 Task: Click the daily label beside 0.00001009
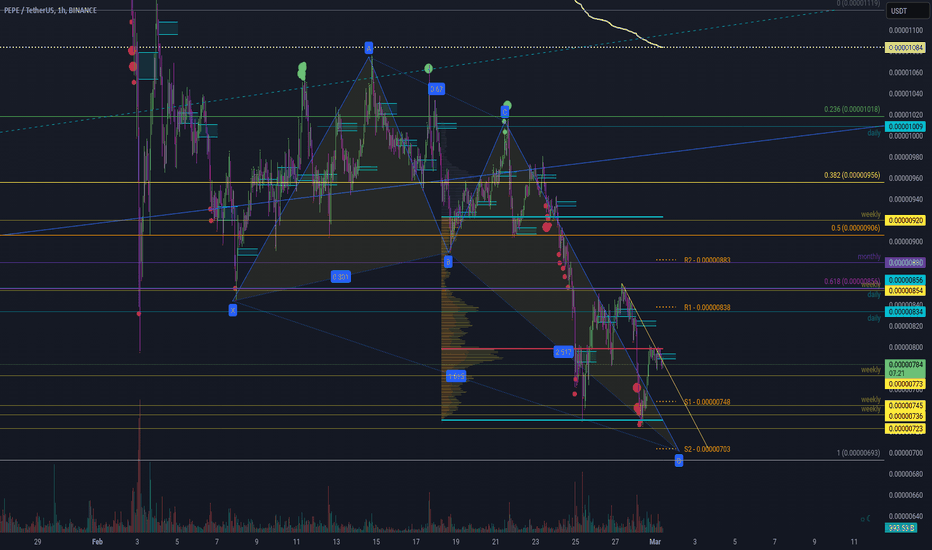tap(874, 133)
